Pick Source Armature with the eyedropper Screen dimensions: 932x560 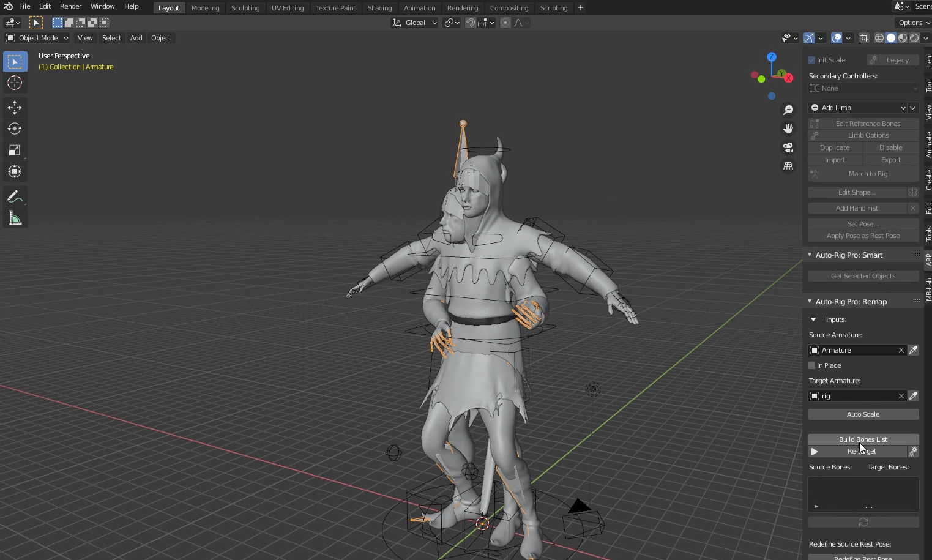913,350
